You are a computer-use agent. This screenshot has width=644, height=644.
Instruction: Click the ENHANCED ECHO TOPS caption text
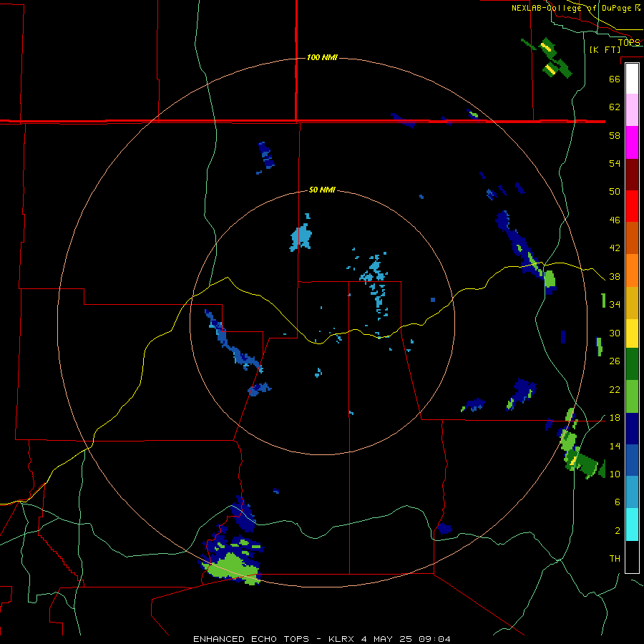pyautogui.click(x=251, y=639)
